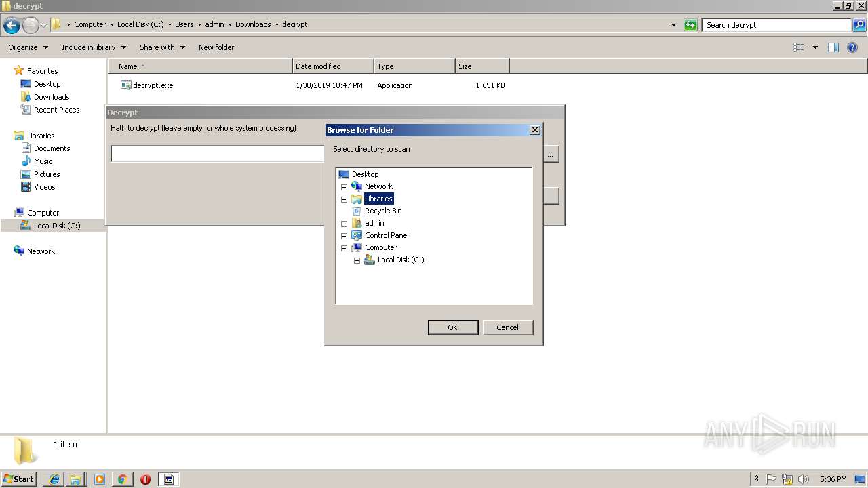Click the network tray icon
The width and height of the screenshot is (868, 488).
[x=787, y=479]
